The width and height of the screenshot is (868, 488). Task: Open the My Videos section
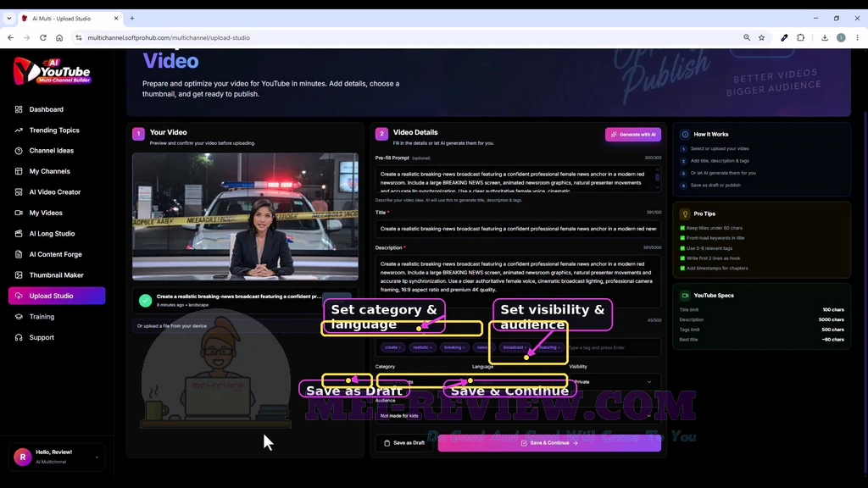tap(46, 213)
